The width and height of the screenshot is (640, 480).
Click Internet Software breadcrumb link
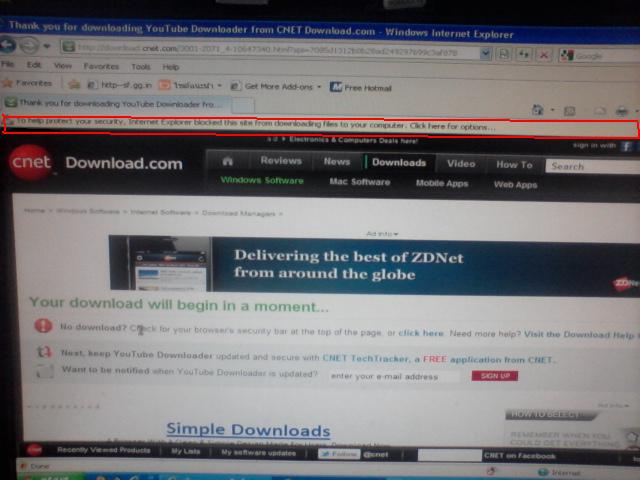tap(160, 212)
